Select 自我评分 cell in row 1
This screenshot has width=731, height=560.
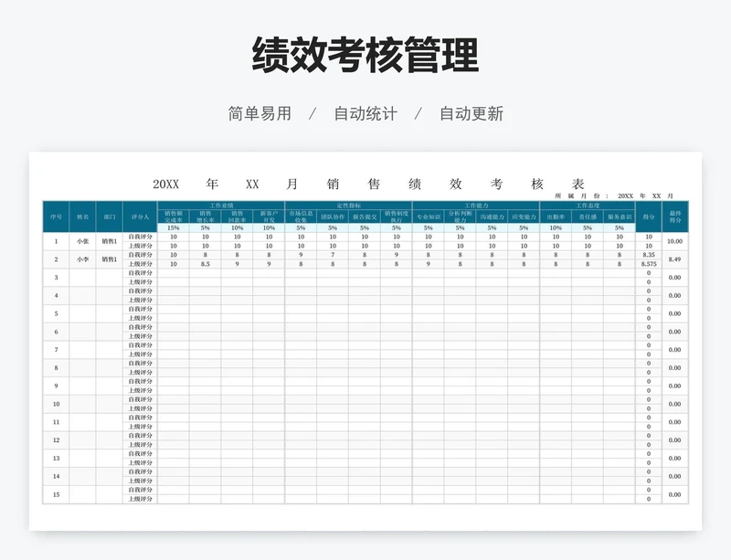(141, 237)
